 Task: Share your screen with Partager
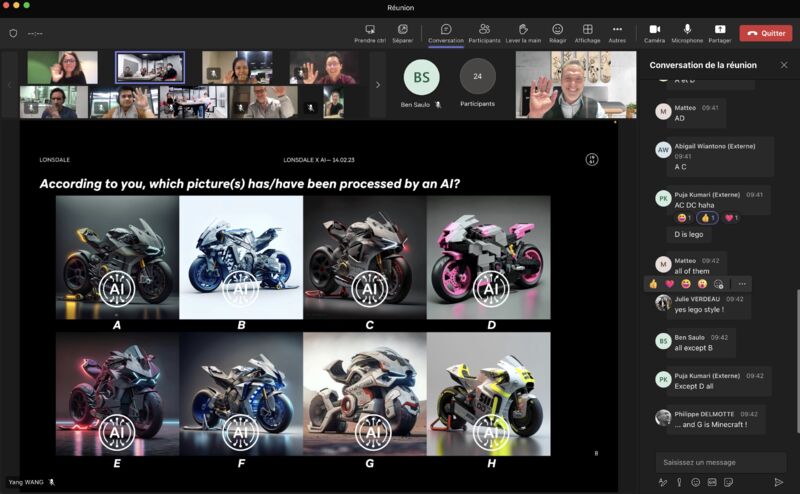point(719,33)
